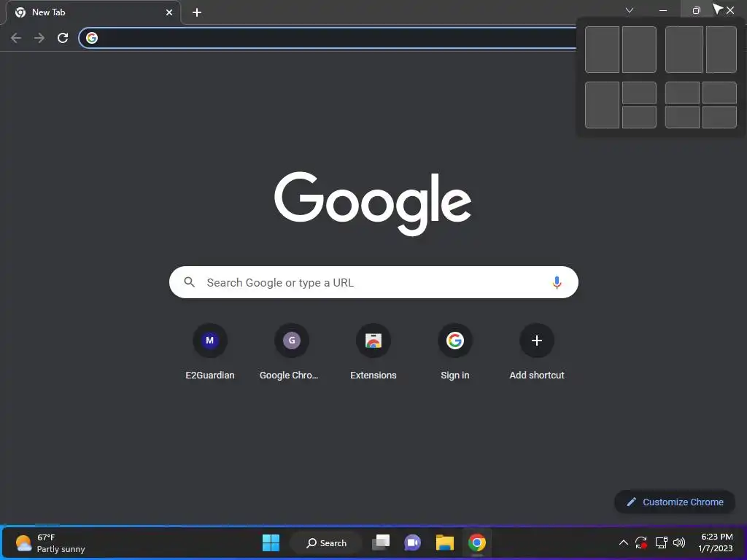This screenshot has width=747, height=560.
Task: Open the Chat app on the taskbar
Action: click(x=413, y=542)
